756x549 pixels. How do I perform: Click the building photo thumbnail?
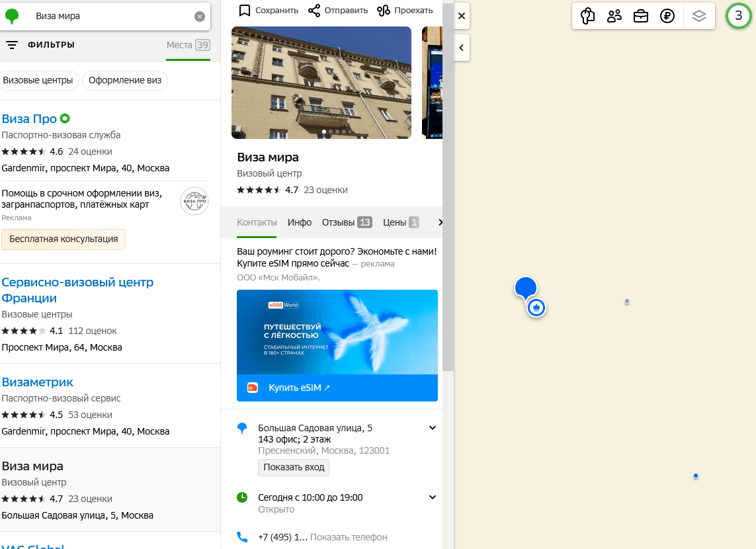click(321, 82)
